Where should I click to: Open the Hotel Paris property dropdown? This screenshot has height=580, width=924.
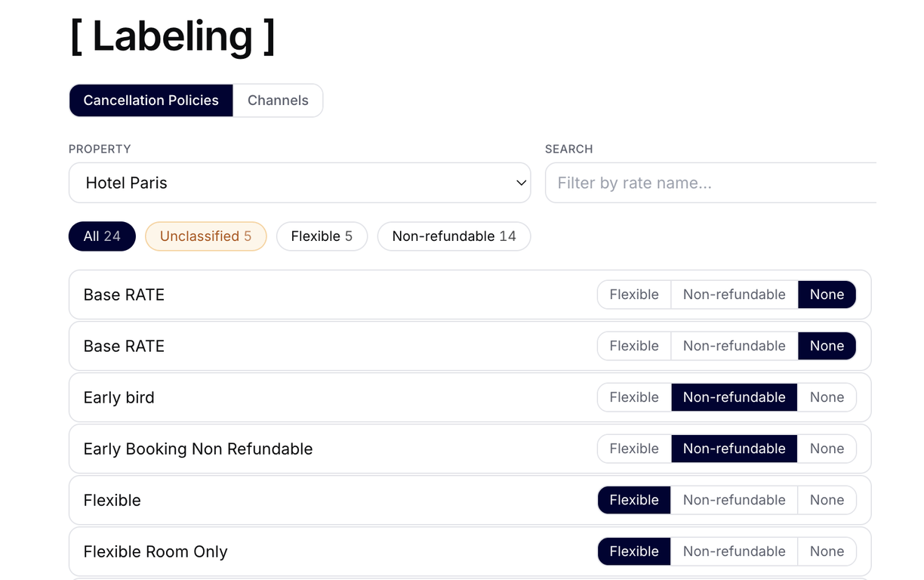point(300,183)
